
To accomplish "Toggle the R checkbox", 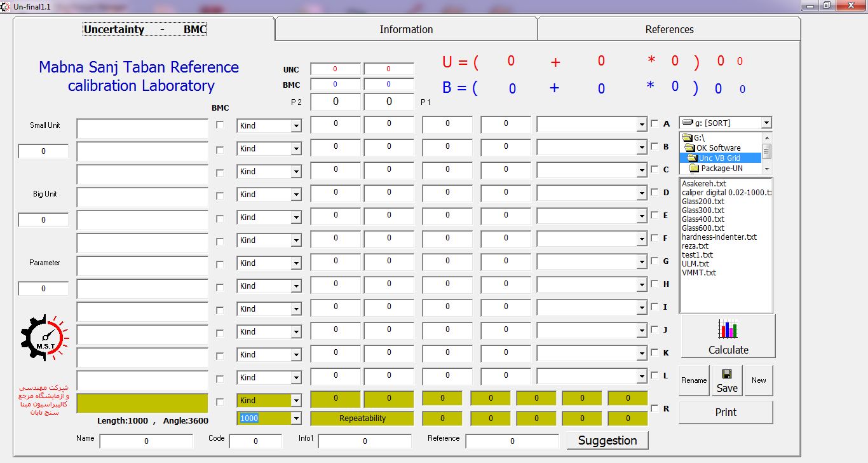I will (654, 408).
